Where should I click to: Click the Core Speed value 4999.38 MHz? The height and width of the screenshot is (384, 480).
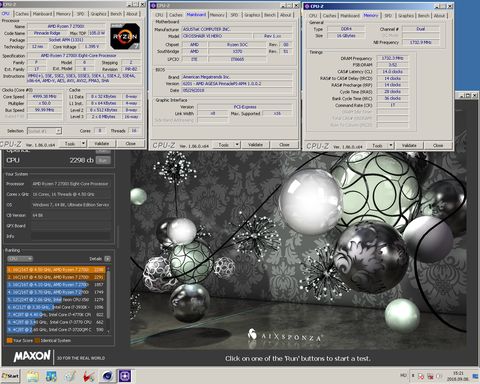pyautogui.click(x=45, y=96)
